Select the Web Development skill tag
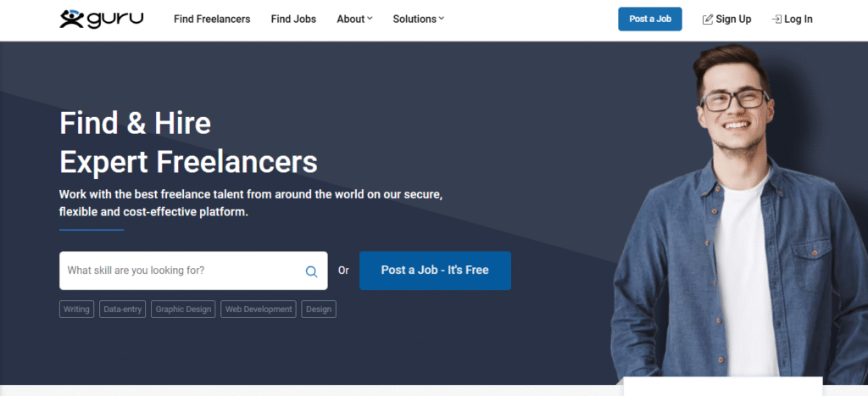The height and width of the screenshot is (396, 868). coord(259,310)
